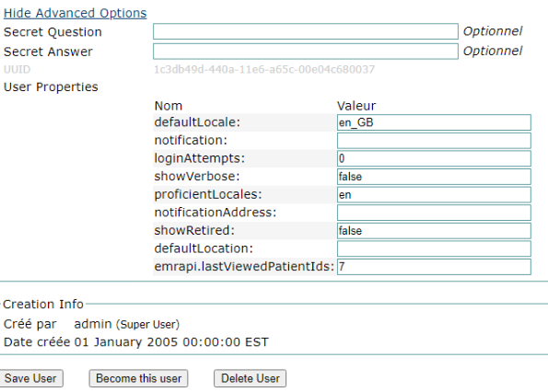Viewport: 548px width, 392px height.
Task: Focus the notificationAddress value field
Action: click(434, 213)
